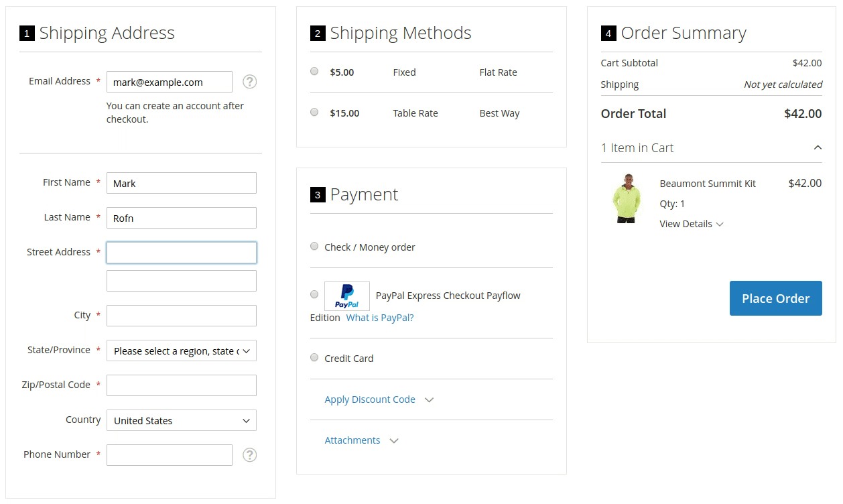
Task: Open the Country dropdown
Action: (181, 421)
